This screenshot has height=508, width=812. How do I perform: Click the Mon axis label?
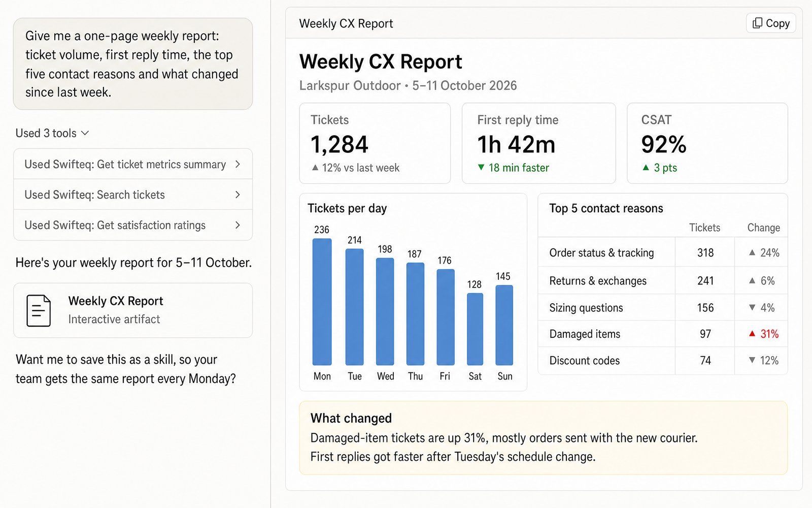click(x=322, y=376)
